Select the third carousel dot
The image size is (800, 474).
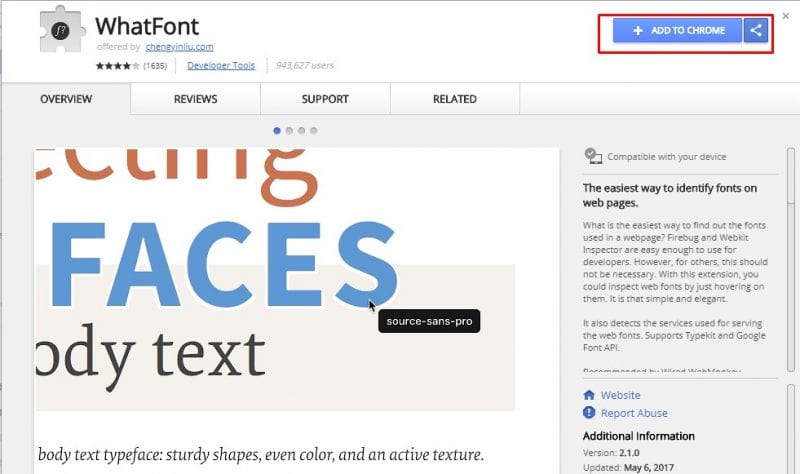[301, 130]
